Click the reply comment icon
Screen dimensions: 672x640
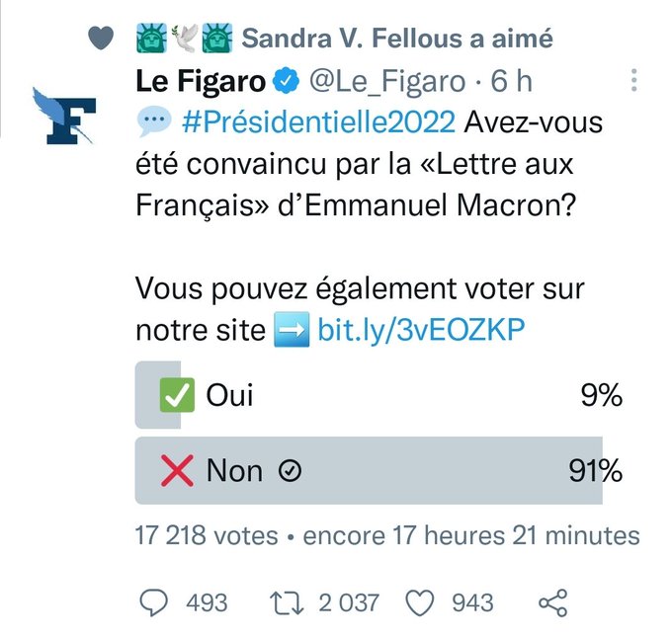tap(151, 601)
